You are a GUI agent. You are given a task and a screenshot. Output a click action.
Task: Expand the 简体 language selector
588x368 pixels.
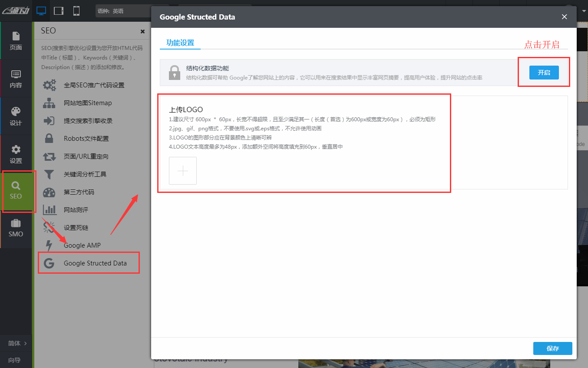pyautogui.click(x=16, y=343)
